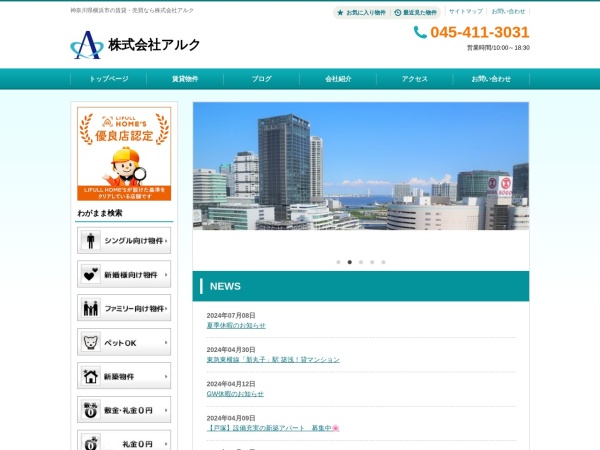Click ファミリー向け物件 button arrow
Viewport: 600px width, 450px height.
coord(166,308)
